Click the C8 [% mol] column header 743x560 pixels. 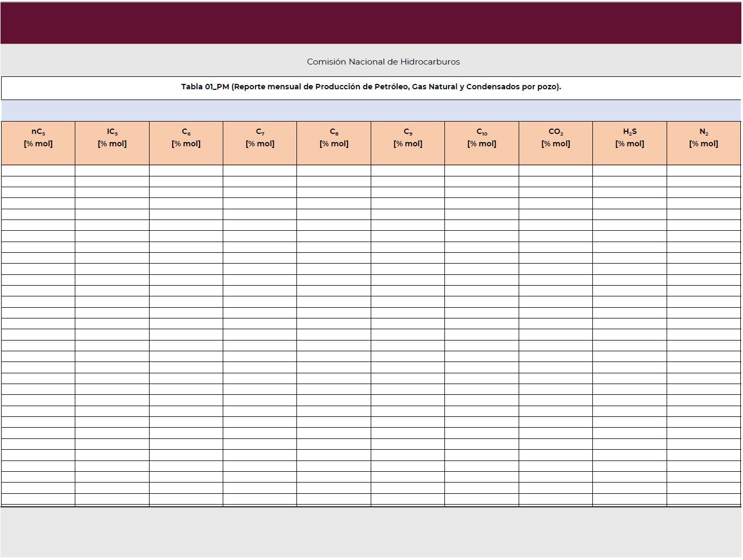334,143
